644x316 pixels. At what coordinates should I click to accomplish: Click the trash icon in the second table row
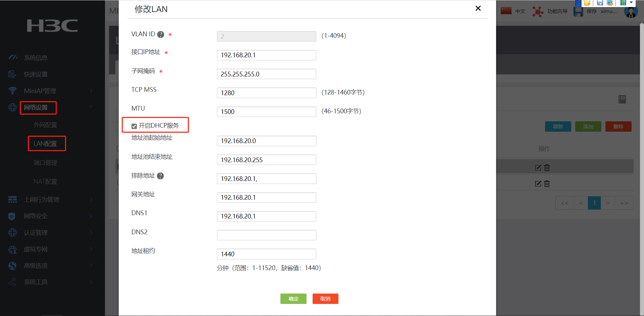coord(547,184)
